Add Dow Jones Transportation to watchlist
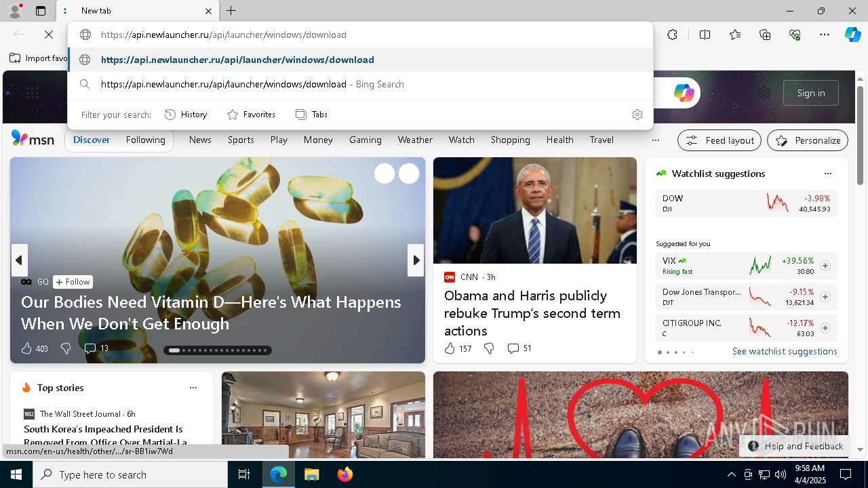The width and height of the screenshot is (868, 488). click(825, 297)
